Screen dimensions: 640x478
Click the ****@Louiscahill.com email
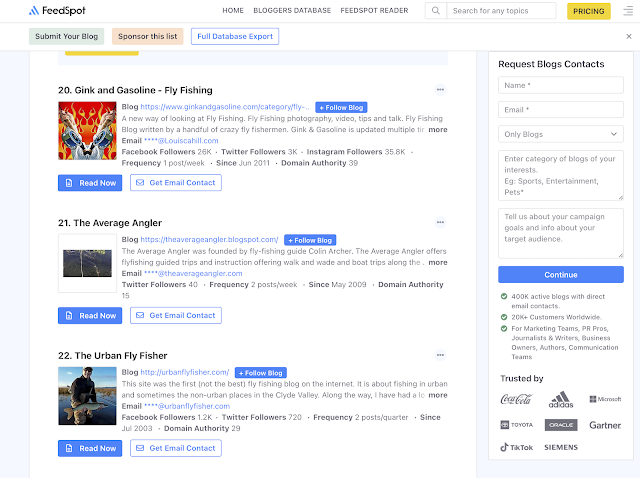pos(181,140)
